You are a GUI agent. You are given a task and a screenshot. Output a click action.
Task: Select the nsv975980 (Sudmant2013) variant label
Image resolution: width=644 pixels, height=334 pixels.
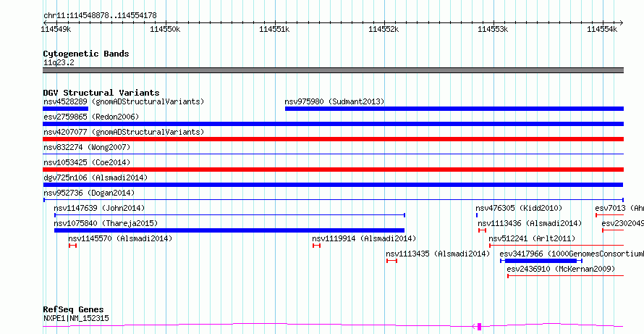pyautogui.click(x=334, y=101)
